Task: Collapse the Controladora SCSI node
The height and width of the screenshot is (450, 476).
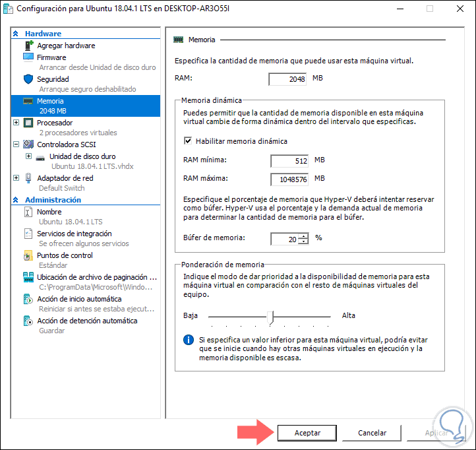Action: pos(16,145)
